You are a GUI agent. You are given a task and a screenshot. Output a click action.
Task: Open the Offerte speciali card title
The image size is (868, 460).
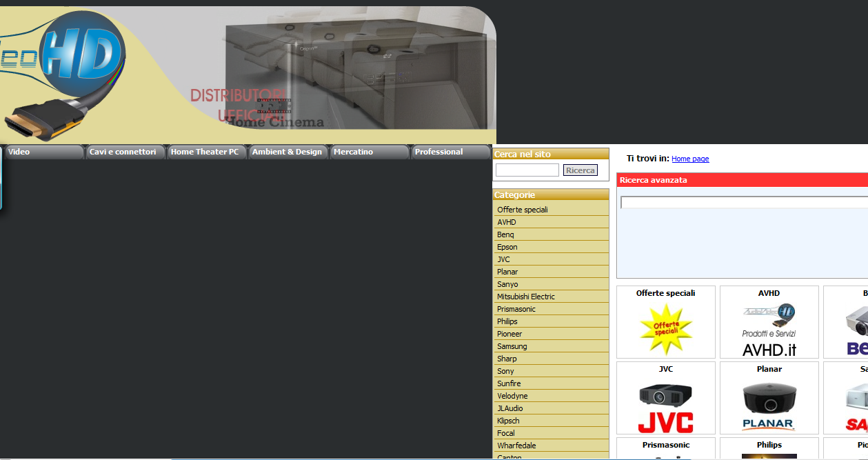click(x=666, y=293)
